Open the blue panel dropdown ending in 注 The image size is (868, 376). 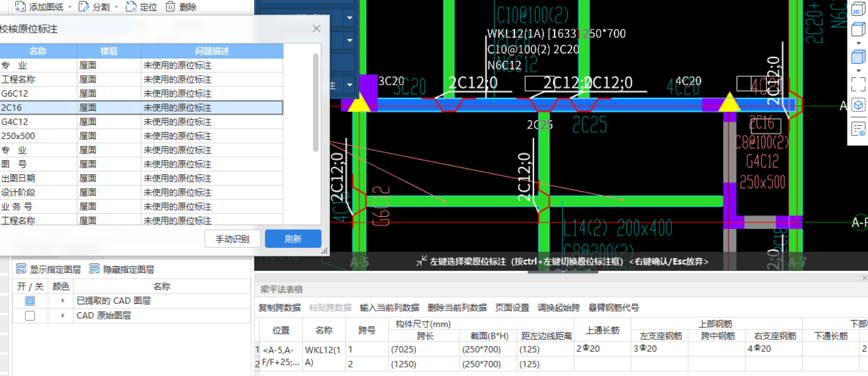(x=350, y=85)
